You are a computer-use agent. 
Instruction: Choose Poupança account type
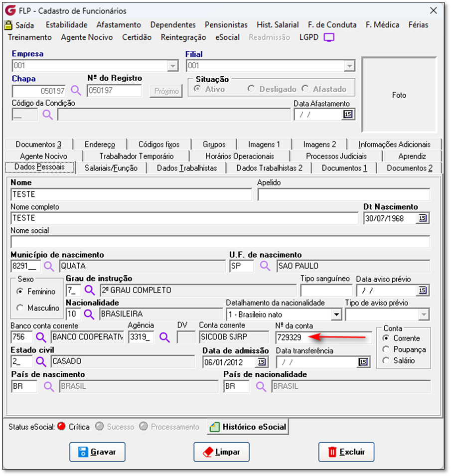click(x=386, y=349)
